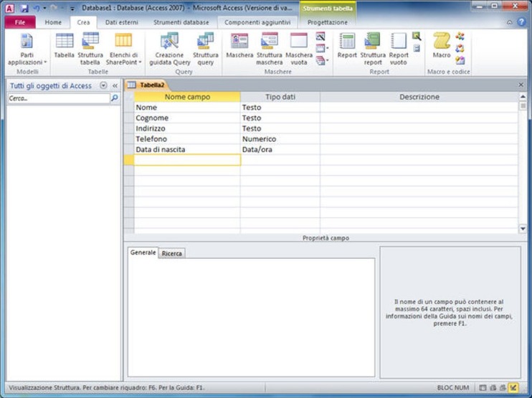
Task: Expand the Tutti gli oggetti di Access menu
Action: [103, 85]
